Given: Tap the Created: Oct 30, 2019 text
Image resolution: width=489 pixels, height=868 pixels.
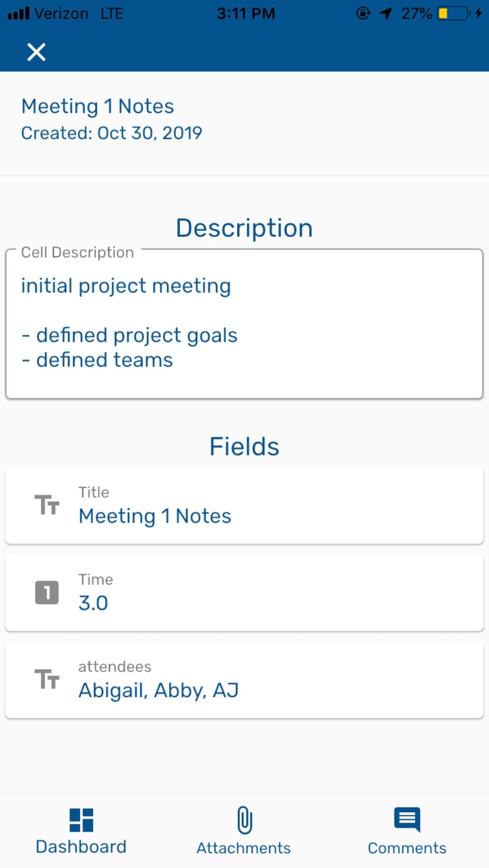Looking at the screenshot, I should coord(112,133).
